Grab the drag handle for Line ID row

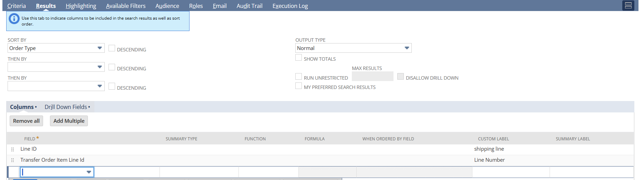point(13,149)
